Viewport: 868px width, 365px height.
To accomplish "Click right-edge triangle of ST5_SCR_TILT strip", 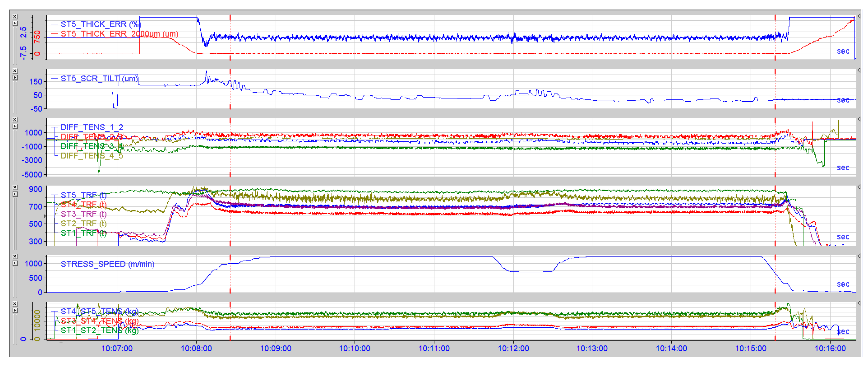I will tap(859, 70).
